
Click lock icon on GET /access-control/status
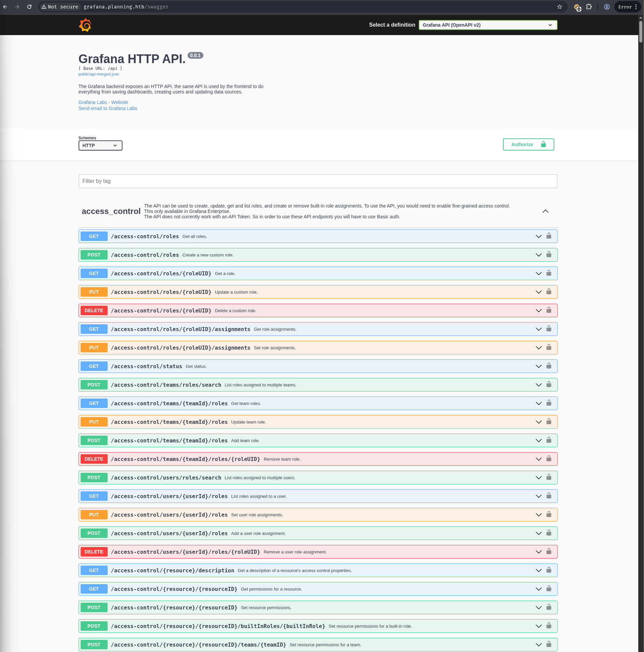549,366
